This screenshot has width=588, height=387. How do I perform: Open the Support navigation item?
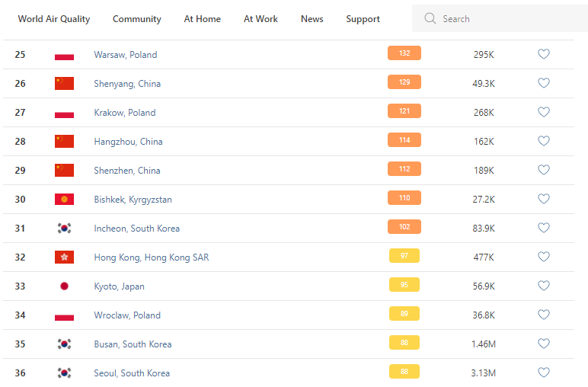pos(363,19)
